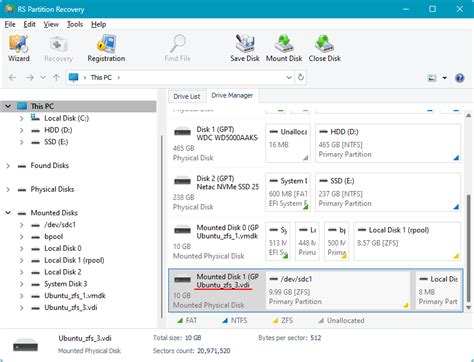
Task: Select the 500 MB bpool partition block
Action: tap(336, 241)
